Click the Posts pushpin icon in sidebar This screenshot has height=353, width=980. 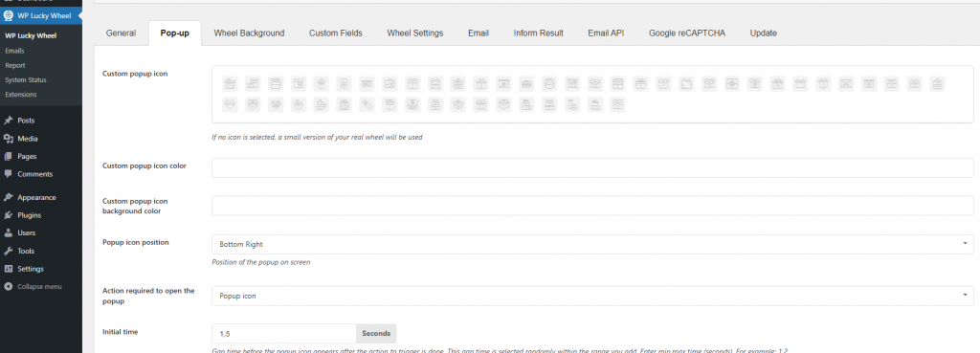point(8,121)
